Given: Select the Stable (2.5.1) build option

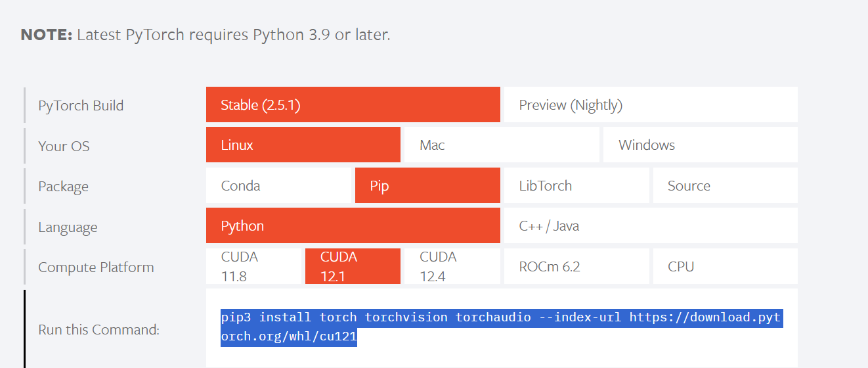Looking at the screenshot, I should pos(353,105).
